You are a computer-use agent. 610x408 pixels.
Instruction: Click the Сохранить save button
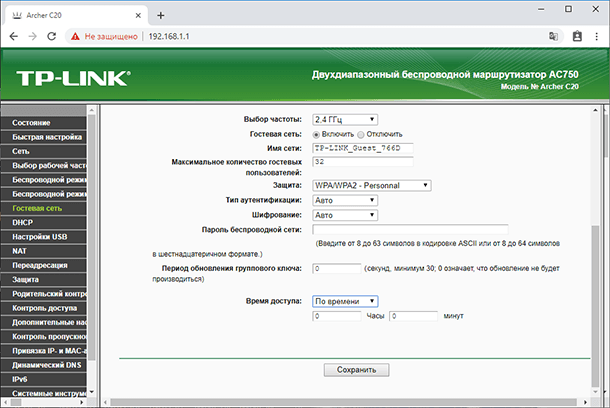pos(356,370)
